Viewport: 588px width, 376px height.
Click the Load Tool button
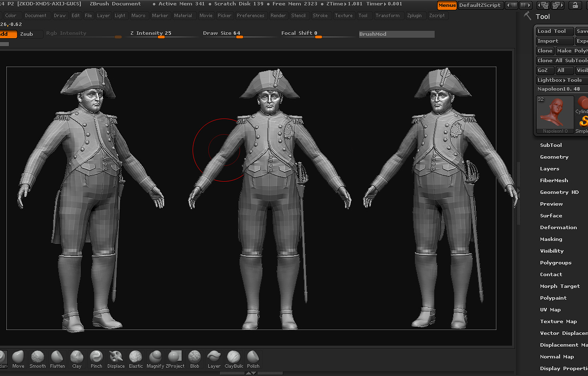click(x=555, y=31)
